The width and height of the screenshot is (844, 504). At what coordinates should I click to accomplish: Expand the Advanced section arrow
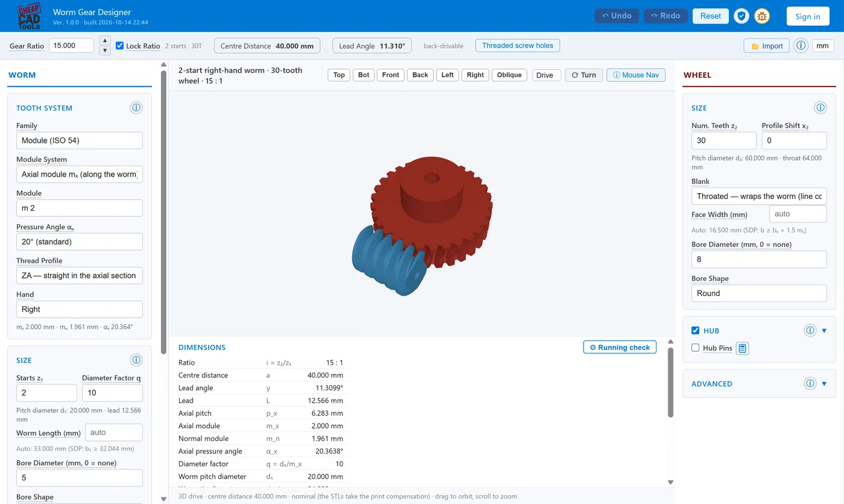pos(824,383)
